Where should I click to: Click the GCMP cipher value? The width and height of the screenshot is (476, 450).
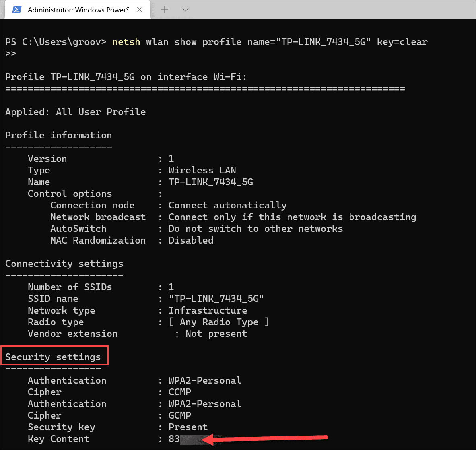tap(179, 415)
